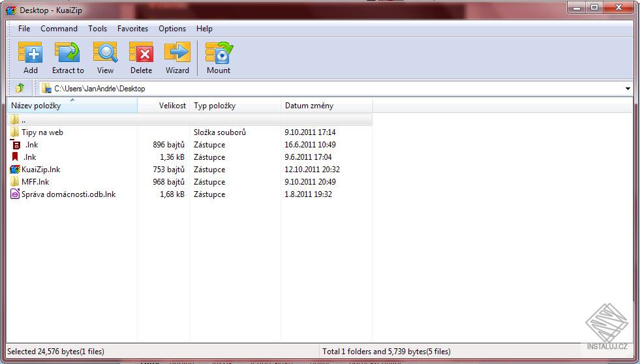Select the KuaiZip.lnk shortcut icon
640x364 pixels.
coord(15,169)
